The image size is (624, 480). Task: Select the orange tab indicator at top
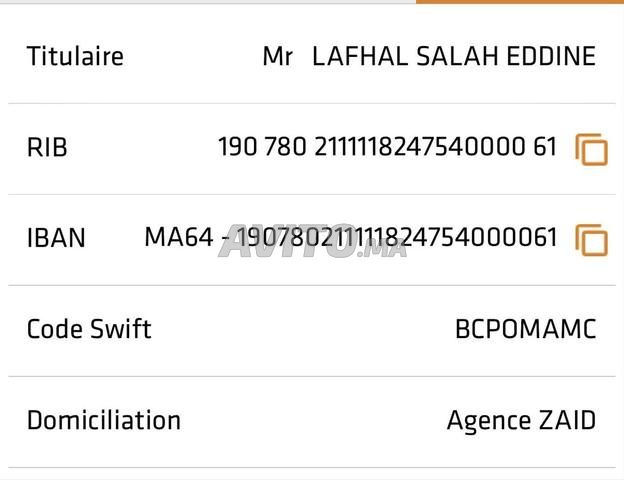(520, 2)
